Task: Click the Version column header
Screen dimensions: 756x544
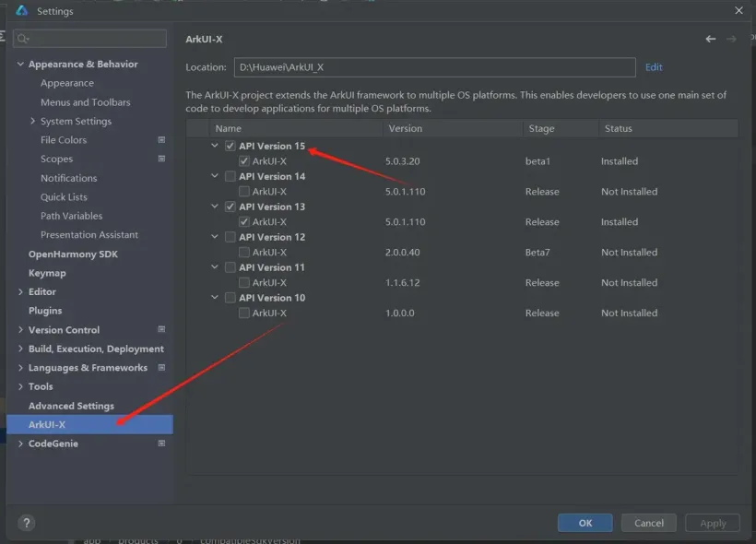Action: point(453,128)
